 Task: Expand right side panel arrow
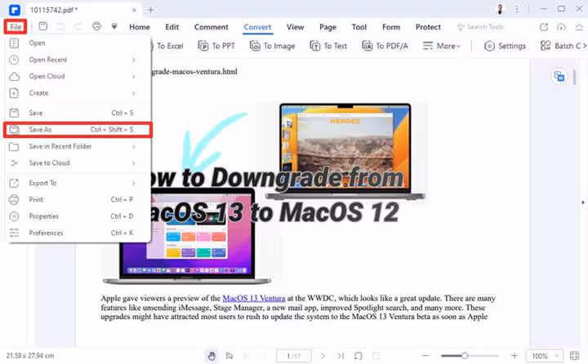(x=583, y=202)
